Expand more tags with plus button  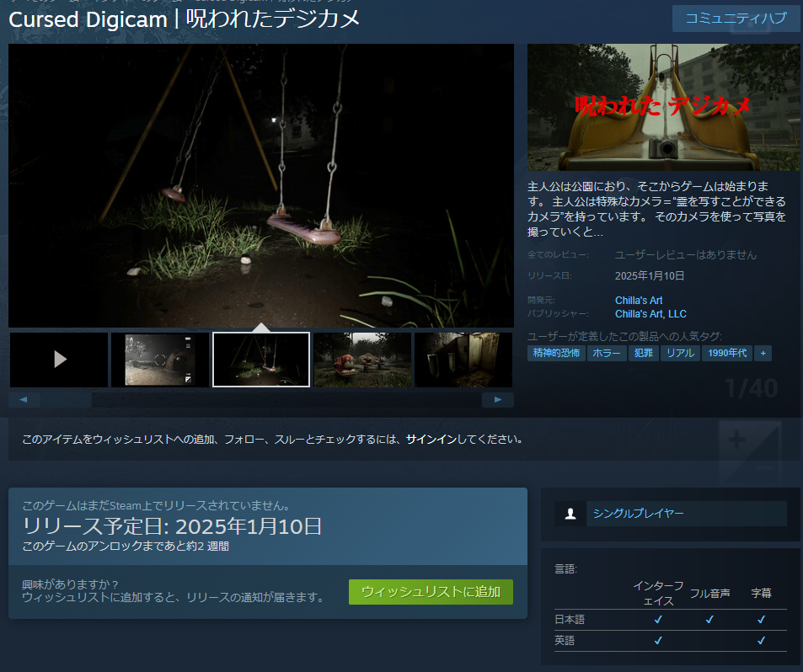click(x=763, y=353)
